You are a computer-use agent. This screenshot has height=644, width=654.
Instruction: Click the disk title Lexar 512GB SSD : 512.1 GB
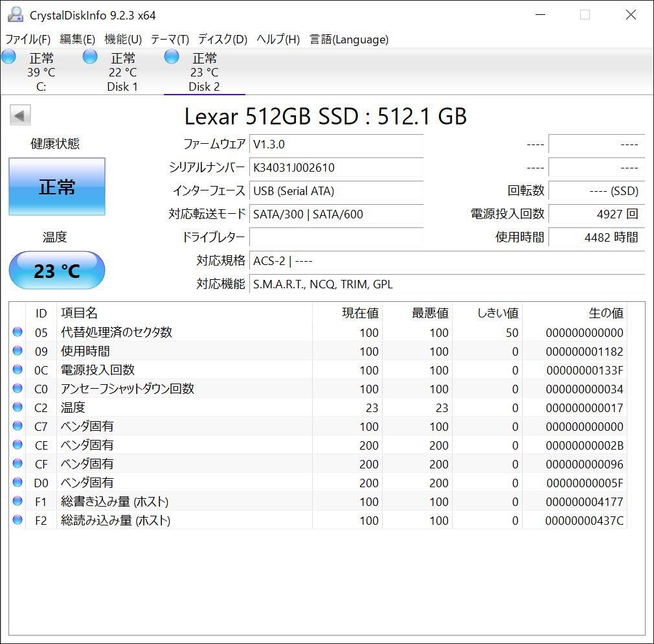(325, 116)
